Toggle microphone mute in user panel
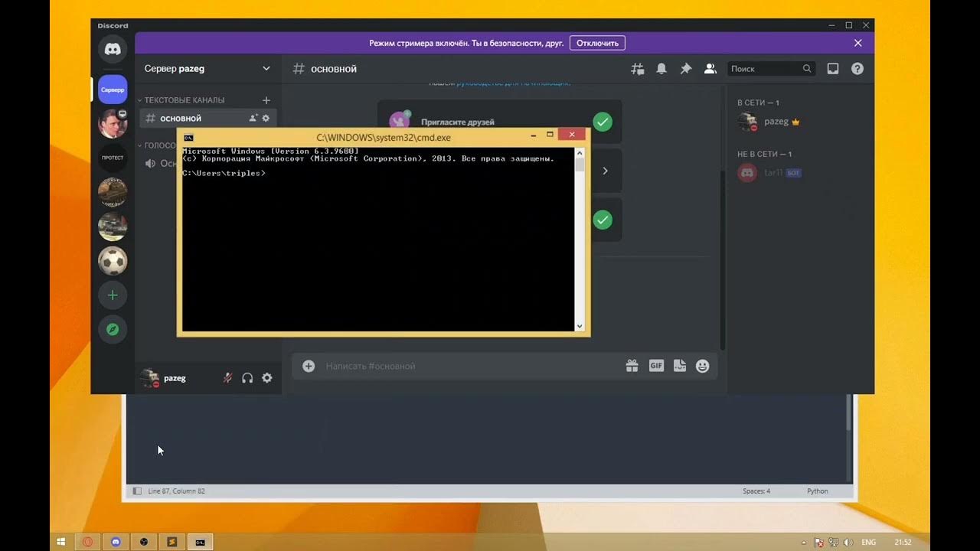This screenshot has width=980, height=551. [x=227, y=378]
